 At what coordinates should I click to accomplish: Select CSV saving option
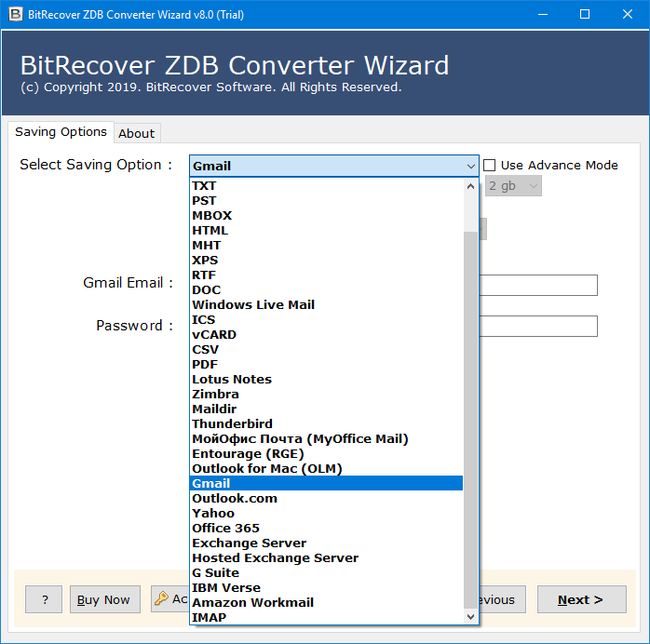[x=326, y=350]
